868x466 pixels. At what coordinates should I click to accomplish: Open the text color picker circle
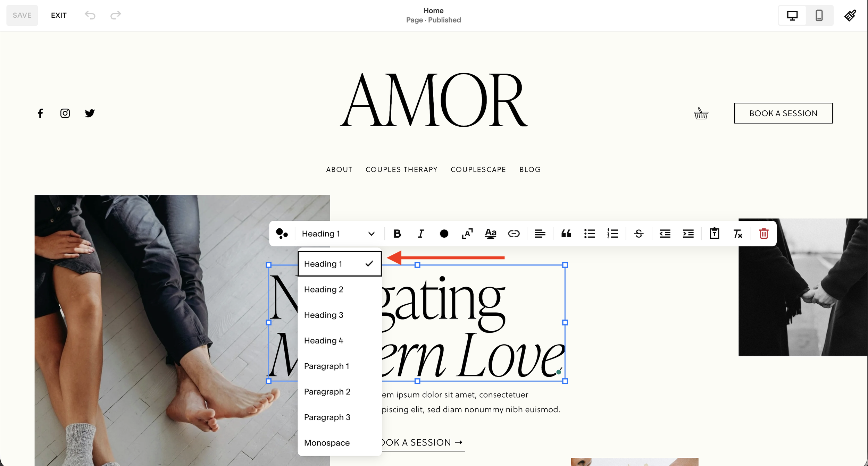coord(444,234)
